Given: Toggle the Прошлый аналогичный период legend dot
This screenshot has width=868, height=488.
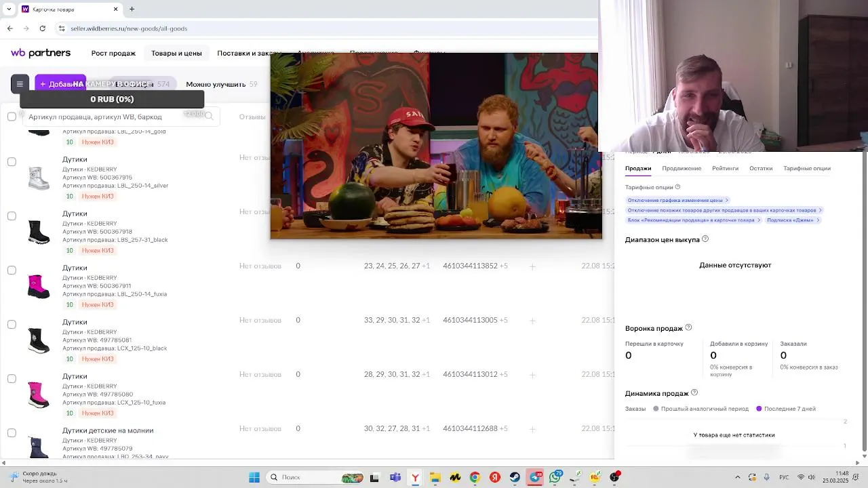Looking at the screenshot, I should point(656,409).
